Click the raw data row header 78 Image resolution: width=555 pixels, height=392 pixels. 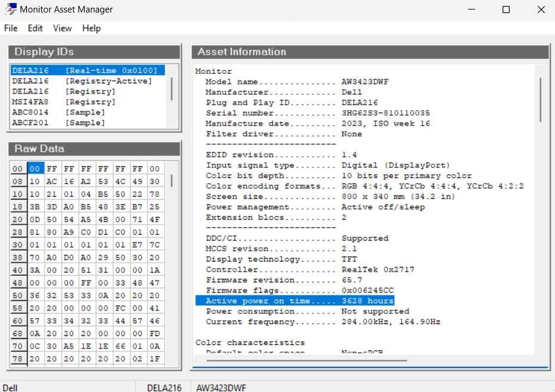pos(17,359)
